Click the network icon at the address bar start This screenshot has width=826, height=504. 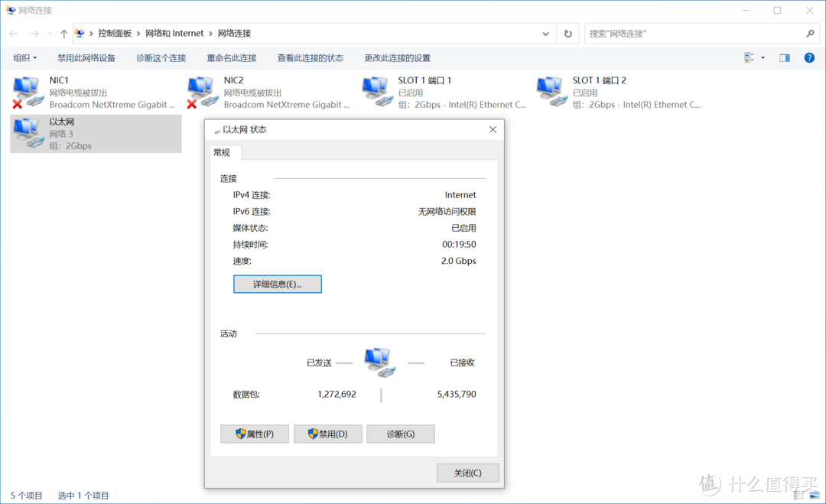[x=80, y=33]
